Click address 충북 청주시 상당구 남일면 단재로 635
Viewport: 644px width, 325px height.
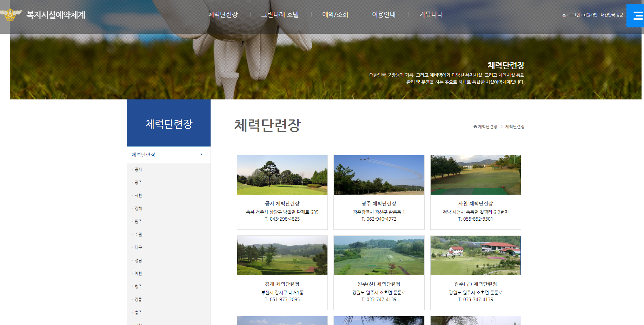point(282,212)
